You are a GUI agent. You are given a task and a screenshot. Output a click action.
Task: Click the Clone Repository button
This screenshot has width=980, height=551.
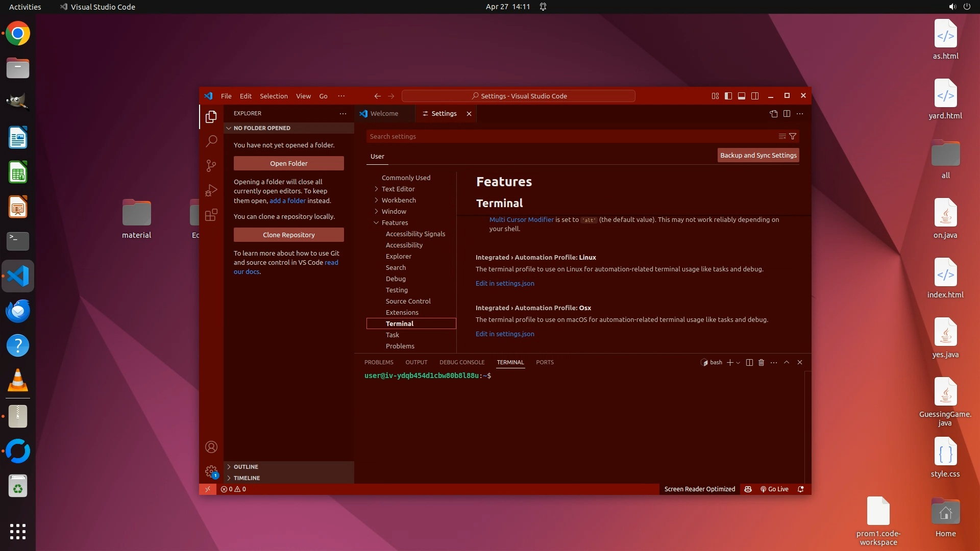tap(288, 235)
